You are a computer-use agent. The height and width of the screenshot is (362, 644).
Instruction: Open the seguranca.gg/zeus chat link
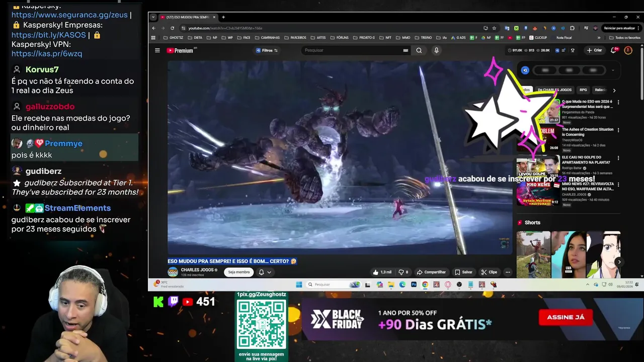click(69, 15)
